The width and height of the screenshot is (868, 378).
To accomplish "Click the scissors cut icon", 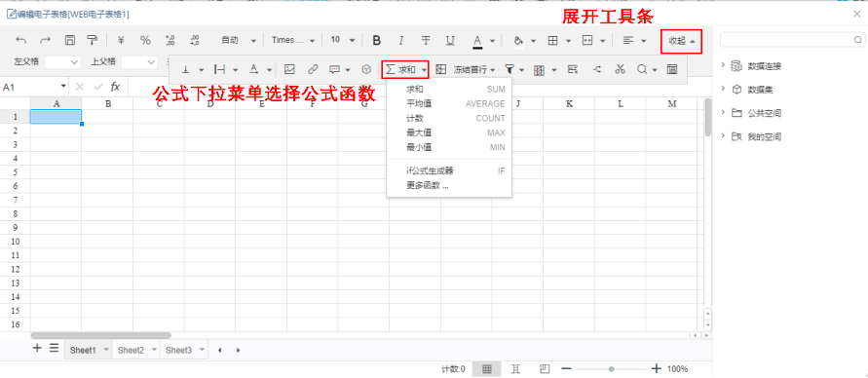I will tap(620, 70).
